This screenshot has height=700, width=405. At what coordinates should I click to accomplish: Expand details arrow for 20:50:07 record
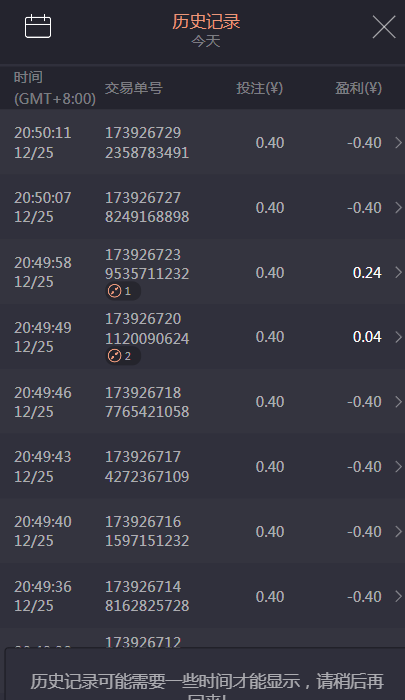point(398,207)
